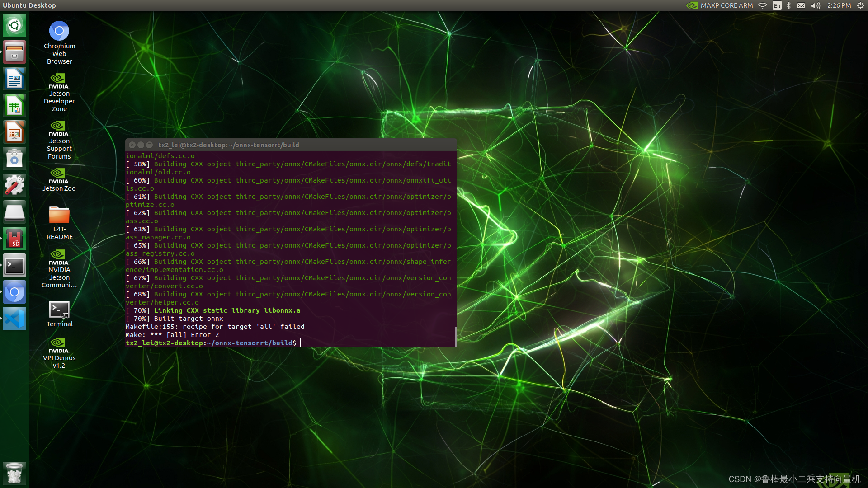Open En keyboard input source menu
Image resolution: width=868 pixels, height=488 pixels.
click(x=777, y=5)
